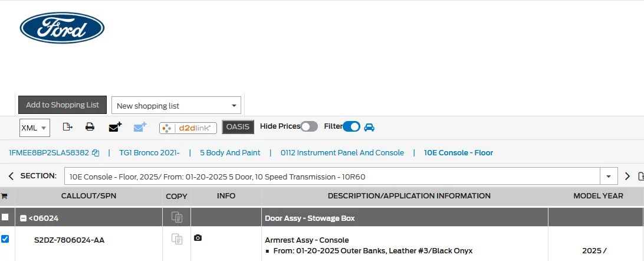Click the 2025 / model year cell
Image resolution: width=644 pixels, height=261 pixels.
[x=594, y=251]
